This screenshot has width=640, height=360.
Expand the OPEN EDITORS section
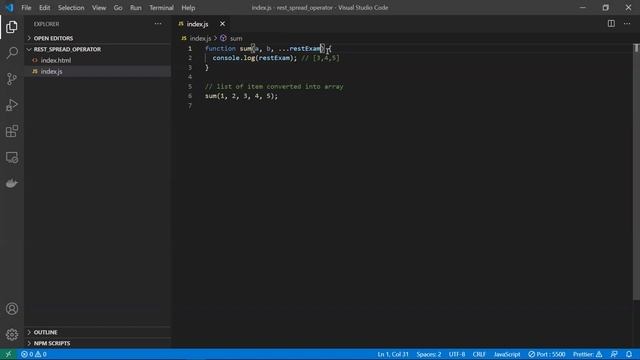[x=97, y=38]
